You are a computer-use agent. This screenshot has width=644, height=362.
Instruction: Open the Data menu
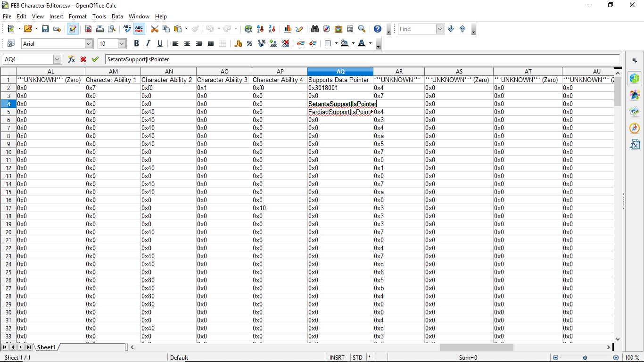point(117,16)
